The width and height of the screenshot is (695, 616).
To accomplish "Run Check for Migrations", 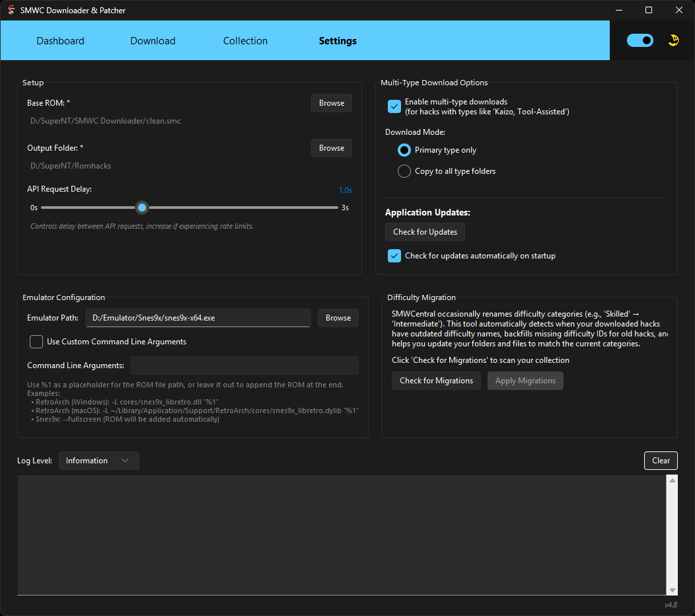I will (436, 381).
